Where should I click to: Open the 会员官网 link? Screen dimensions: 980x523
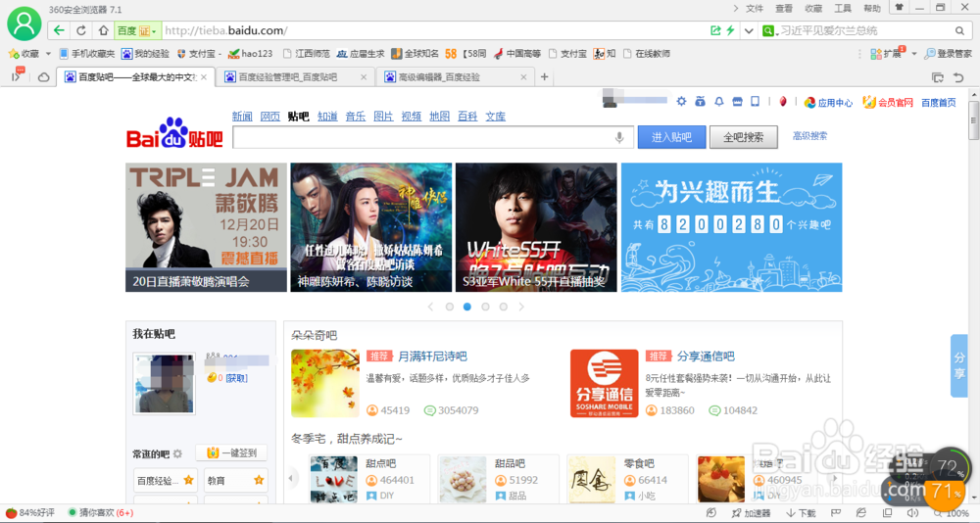(888, 103)
